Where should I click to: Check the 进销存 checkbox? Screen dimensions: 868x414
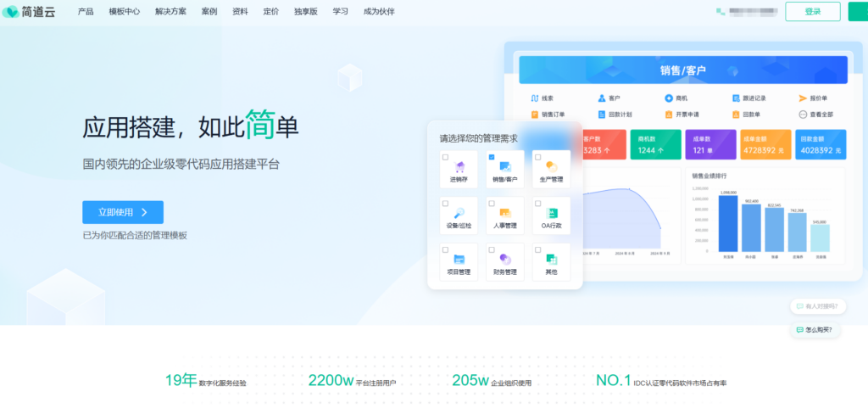tap(446, 157)
